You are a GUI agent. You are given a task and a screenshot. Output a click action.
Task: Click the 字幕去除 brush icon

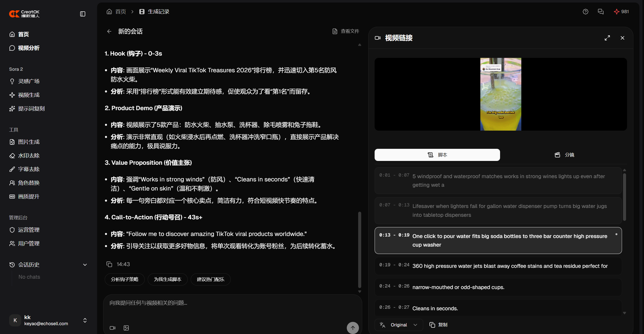tap(12, 169)
